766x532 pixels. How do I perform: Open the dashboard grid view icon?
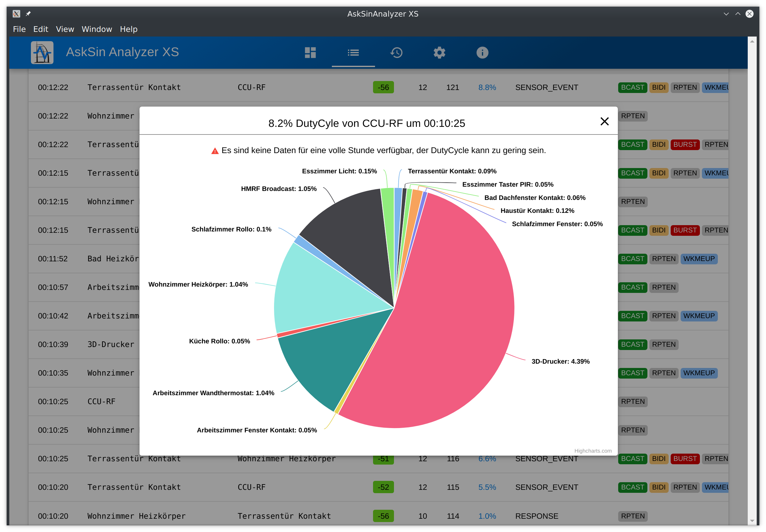pyautogui.click(x=310, y=52)
